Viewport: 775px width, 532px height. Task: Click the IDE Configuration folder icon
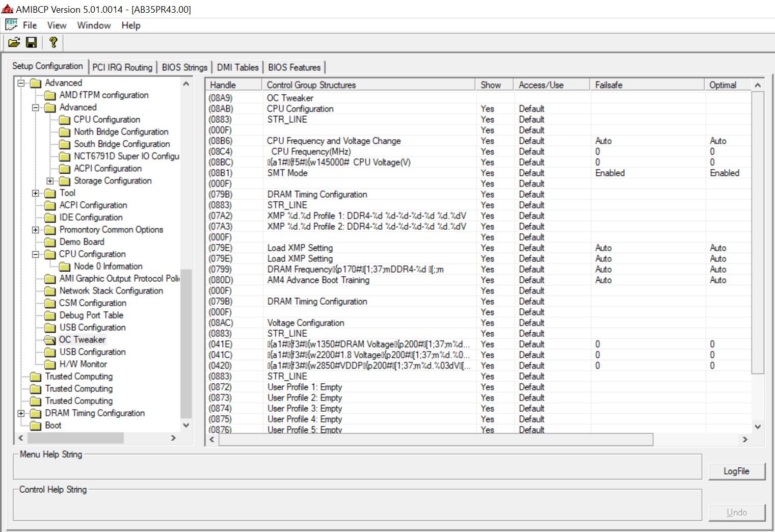[50, 218]
